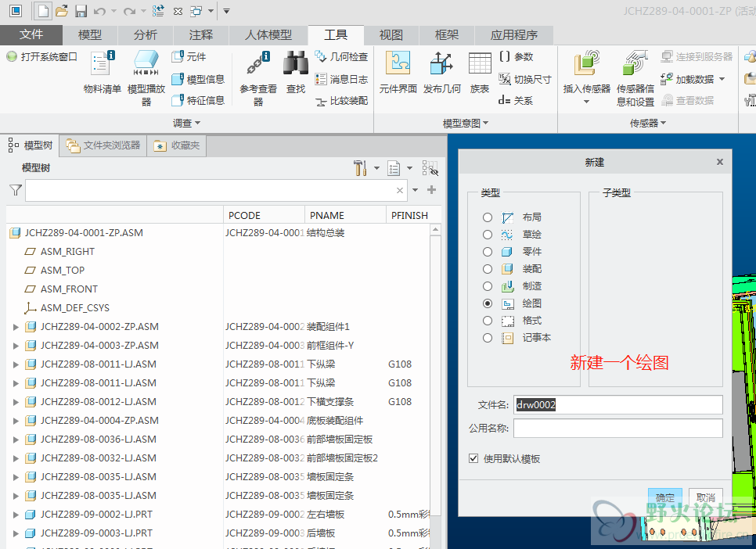Viewport: 756px width, 549px height.
Task: Open 参数 parameters dialog
Action: tap(517, 56)
